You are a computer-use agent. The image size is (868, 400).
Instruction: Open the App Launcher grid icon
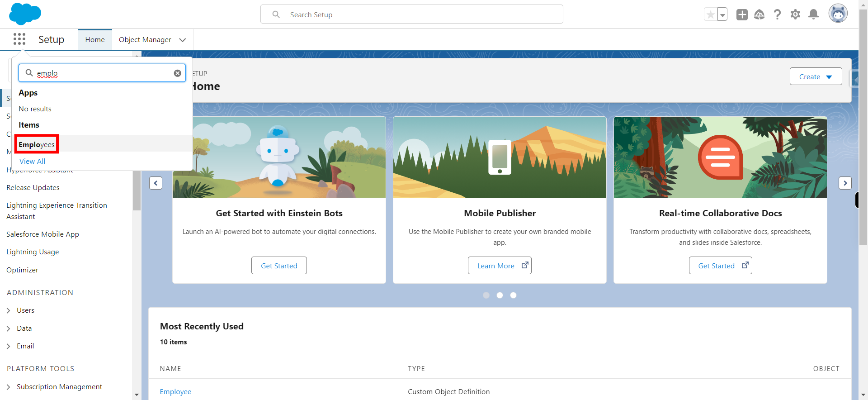tap(19, 39)
